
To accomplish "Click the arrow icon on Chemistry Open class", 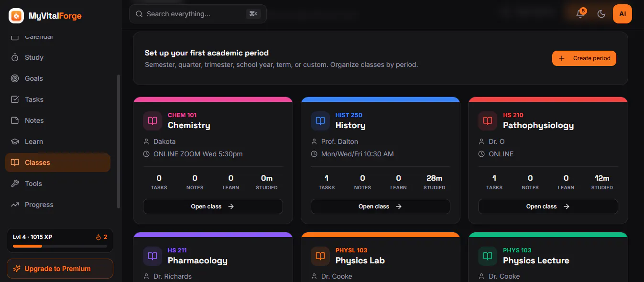I will click(231, 206).
